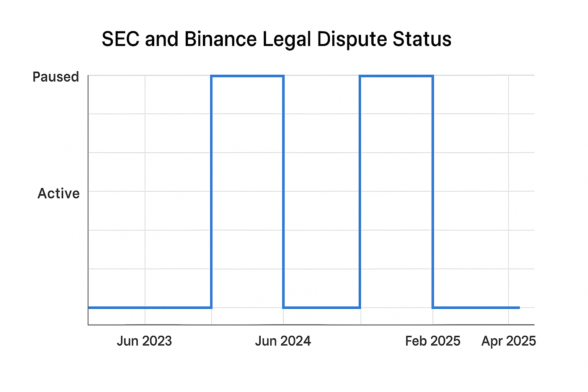Screen dimensions: 588x392
Task: Click the right end point of the blue line
Action: [519, 307]
